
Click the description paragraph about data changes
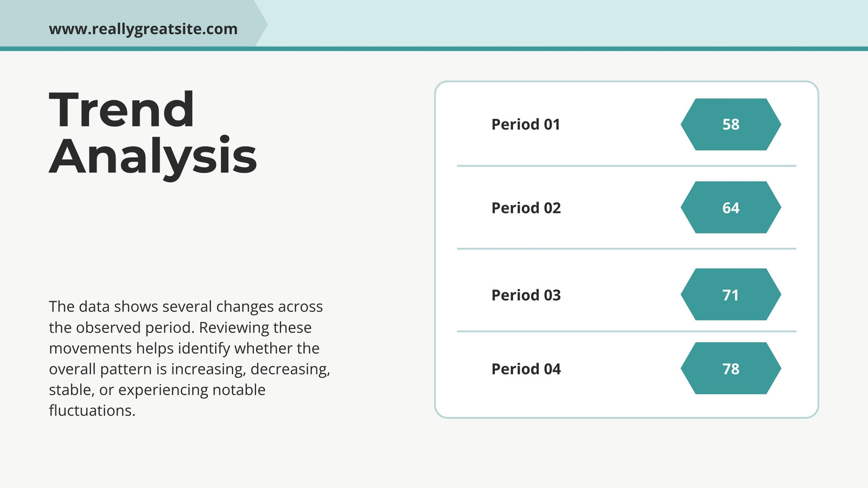[x=189, y=358]
